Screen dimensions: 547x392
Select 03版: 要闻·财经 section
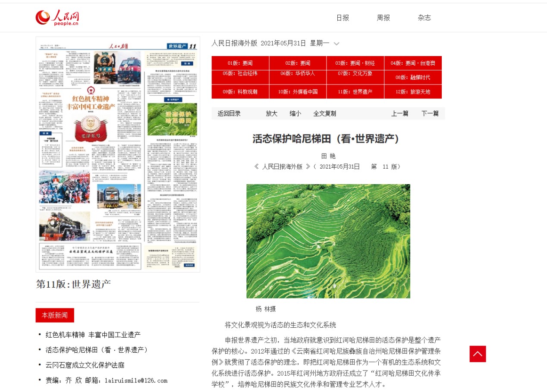point(355,63)
